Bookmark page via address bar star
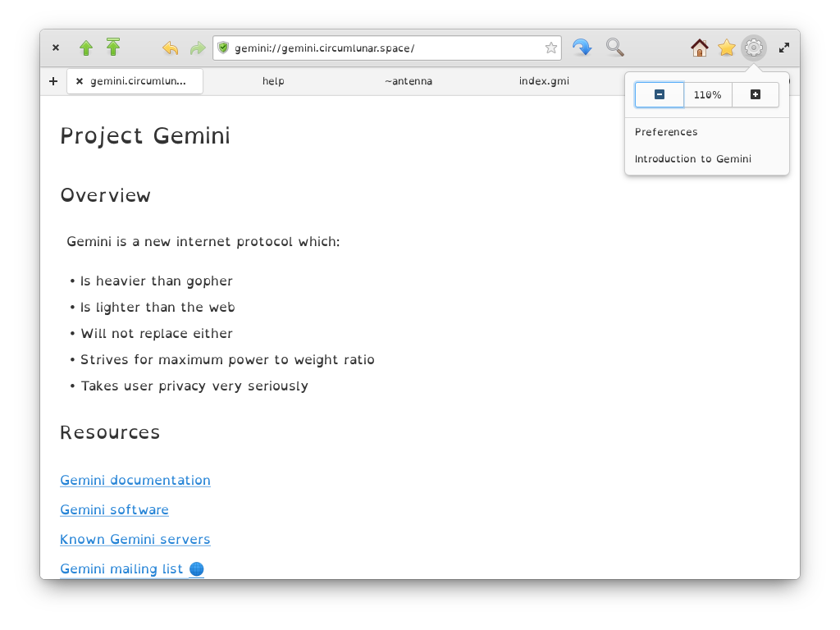Viewport: 840px width, 630px height. click(550, 48)
